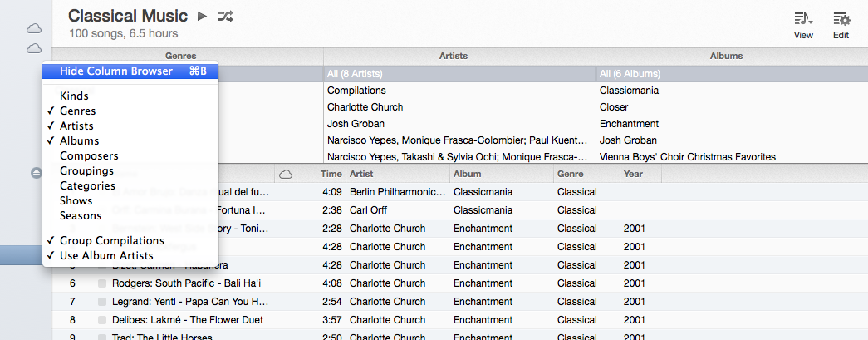Uncheck the checkbox for Legrand: Yentl song
This screenshot has height=340, width=868.
click(102, 302)
